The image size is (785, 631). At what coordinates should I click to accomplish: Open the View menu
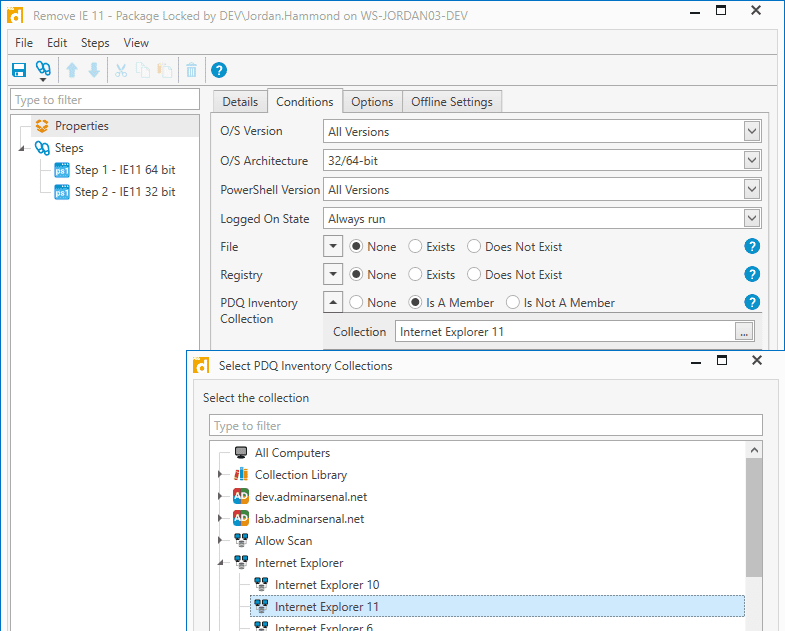136,43
